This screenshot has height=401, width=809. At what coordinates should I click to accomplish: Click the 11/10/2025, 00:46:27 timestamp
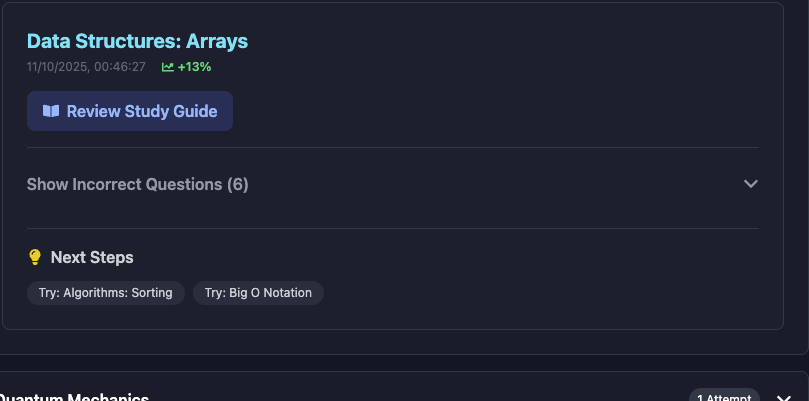click(86, 67)
